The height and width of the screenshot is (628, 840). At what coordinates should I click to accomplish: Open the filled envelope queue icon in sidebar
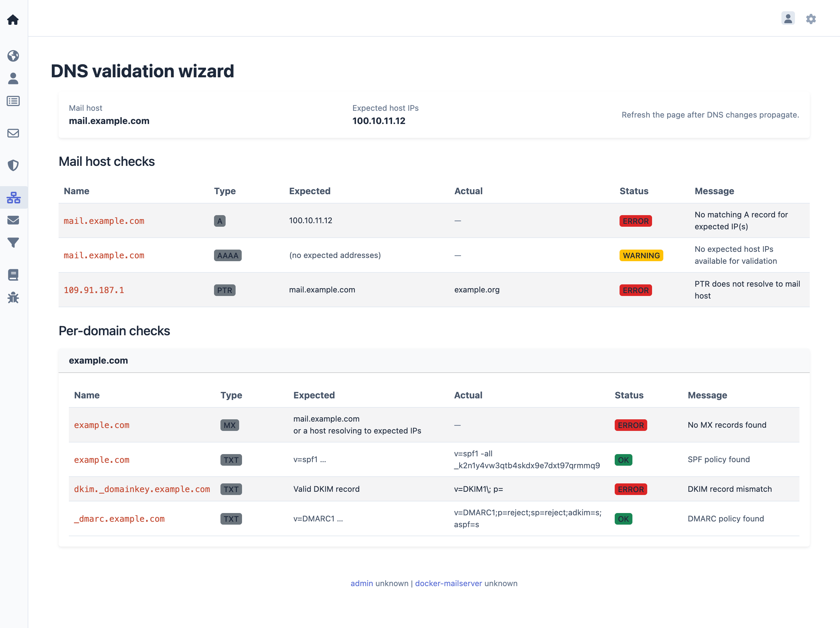(x=13, y=220)
